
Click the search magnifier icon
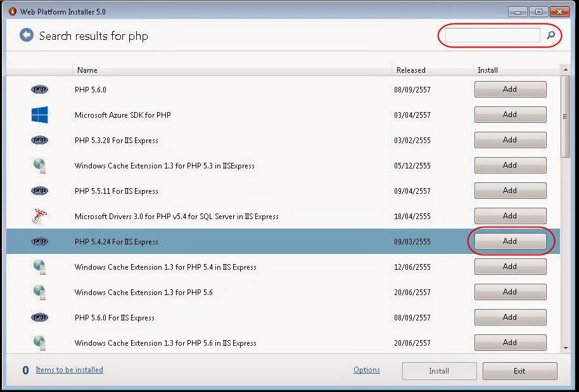click(x=550, y=35)
